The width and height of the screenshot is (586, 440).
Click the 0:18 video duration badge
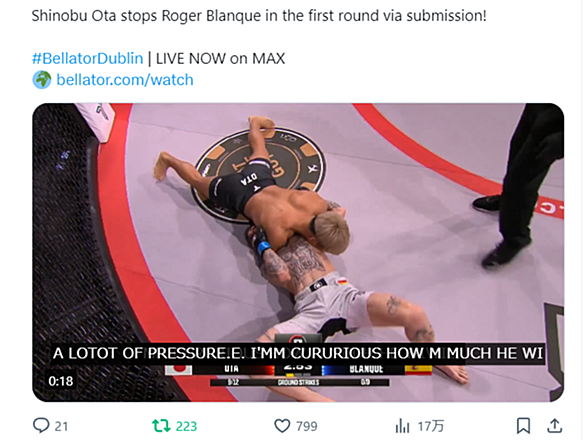click(61, 381)
